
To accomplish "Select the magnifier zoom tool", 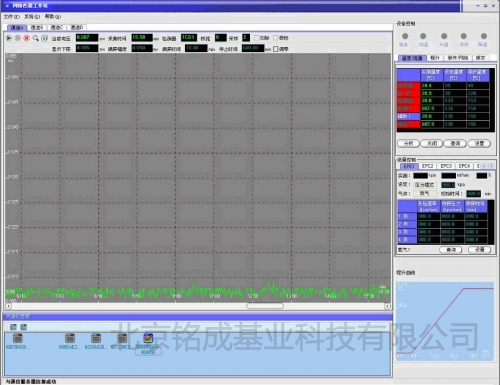I will [35, 38].
